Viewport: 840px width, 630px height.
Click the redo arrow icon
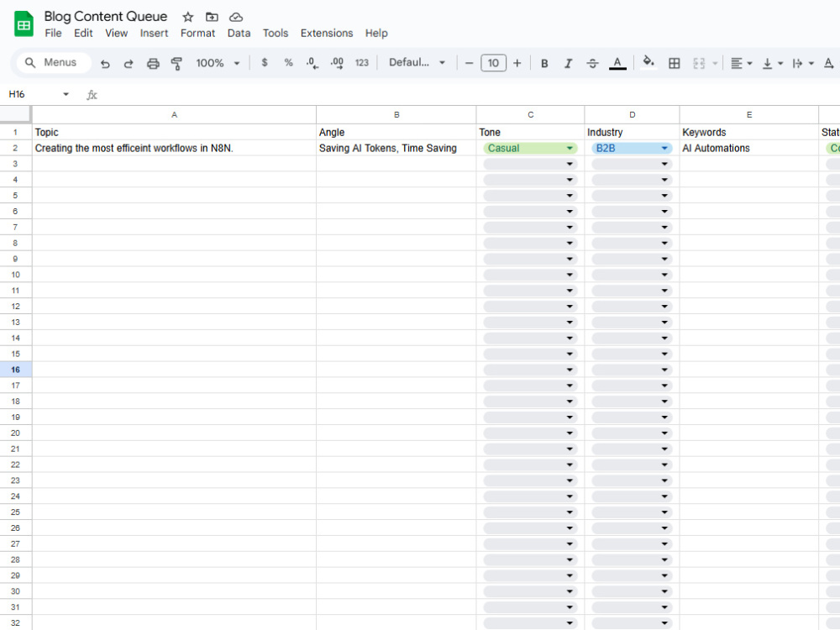point(129,64)
